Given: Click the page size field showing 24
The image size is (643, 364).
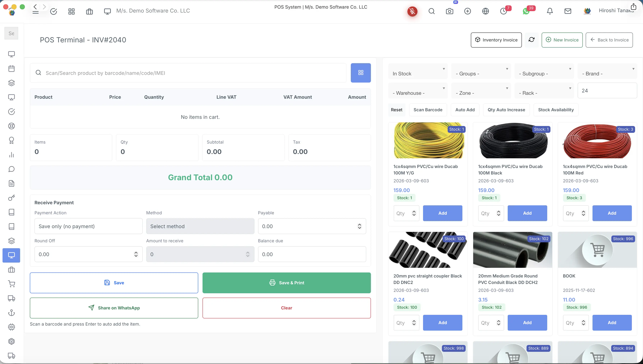Looking at the screenshot, I should coord(607,90).
